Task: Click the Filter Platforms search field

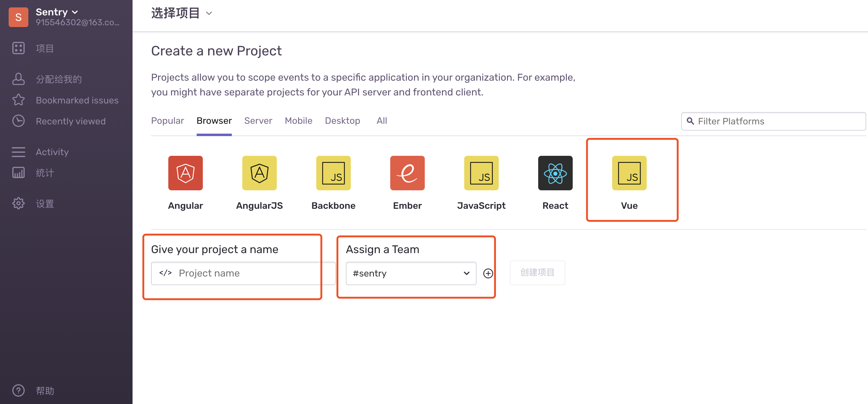Action: pyautogui.click(x=773, y=121)
